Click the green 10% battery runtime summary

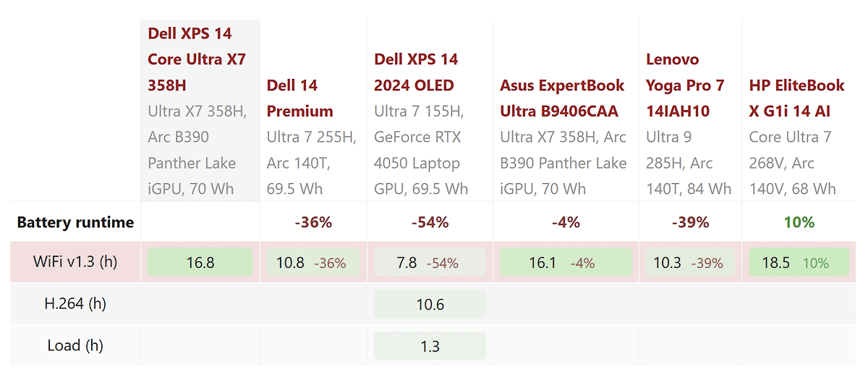[799, 222]
